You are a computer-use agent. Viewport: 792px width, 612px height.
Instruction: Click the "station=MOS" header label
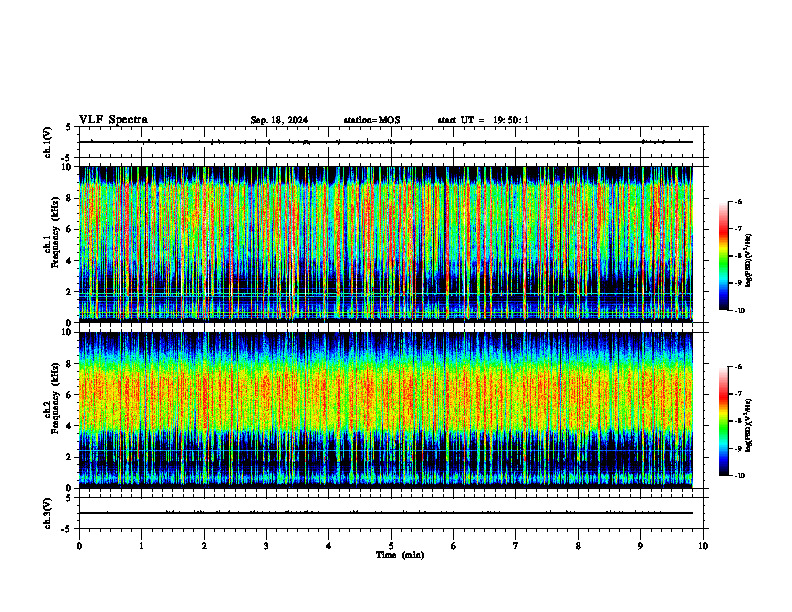tap(372, 120)
